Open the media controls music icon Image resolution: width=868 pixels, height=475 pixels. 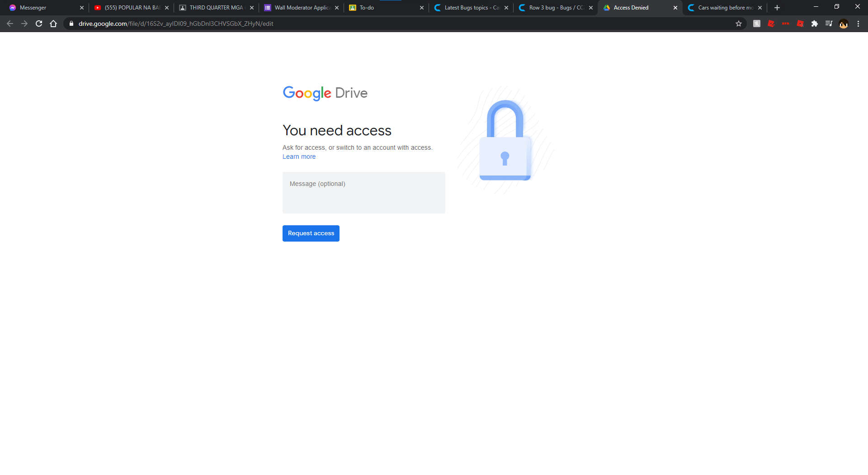click(829, 24)
